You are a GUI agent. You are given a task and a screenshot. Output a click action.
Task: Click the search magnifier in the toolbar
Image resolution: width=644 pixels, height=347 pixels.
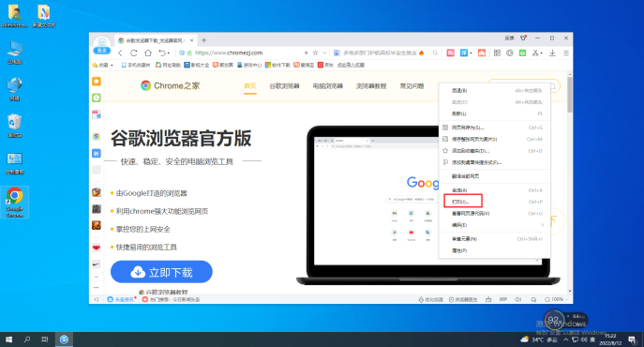(435, 53)
